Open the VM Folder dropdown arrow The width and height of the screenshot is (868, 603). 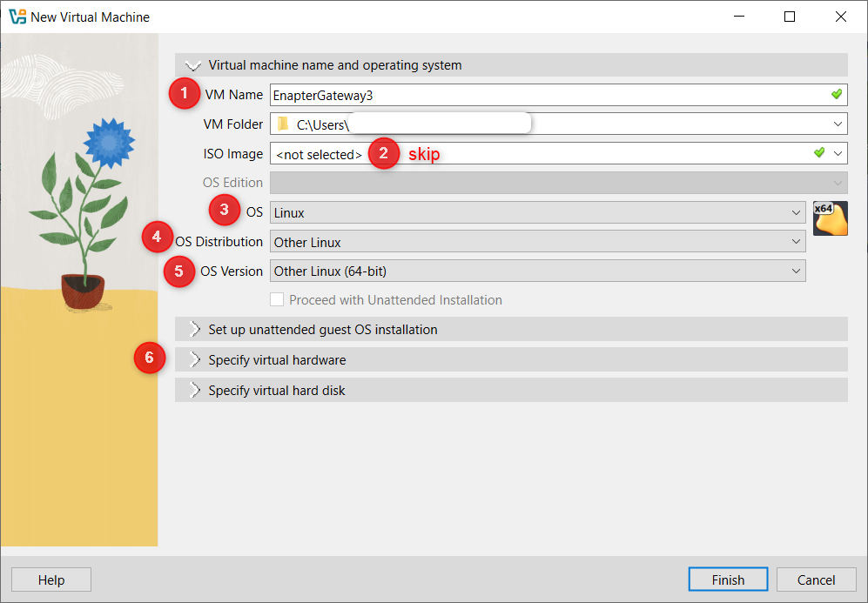click(x=838, y=122)
